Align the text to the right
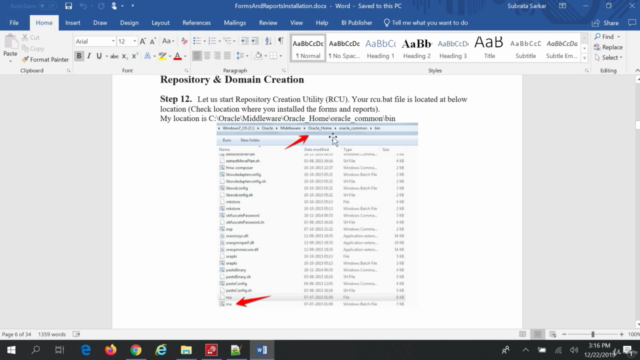The image size is (640, 360). click(x=217, y=56)
